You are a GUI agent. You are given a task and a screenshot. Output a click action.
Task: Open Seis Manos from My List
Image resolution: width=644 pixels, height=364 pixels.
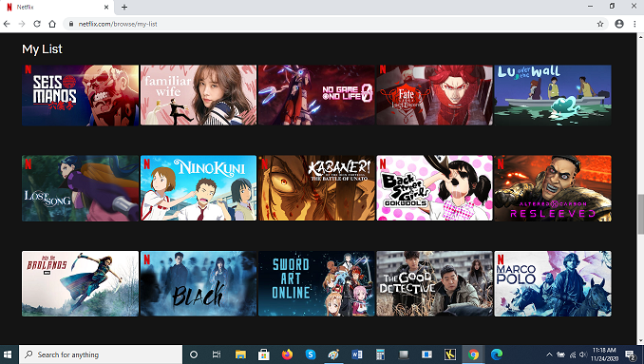point(80,95)
